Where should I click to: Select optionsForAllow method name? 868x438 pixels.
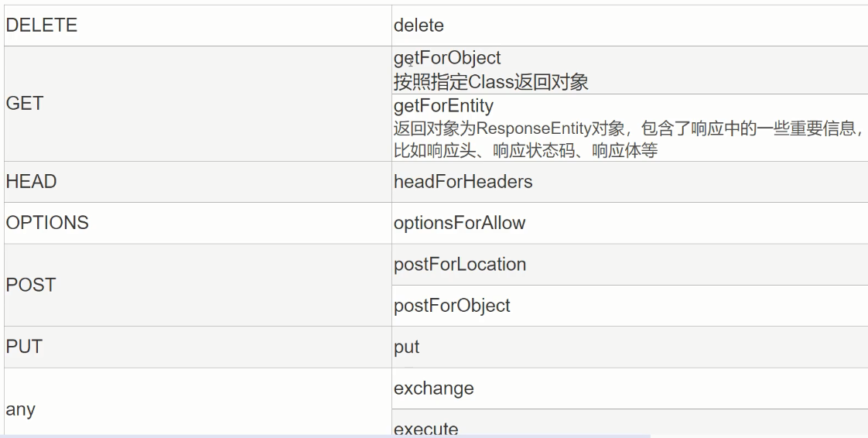coord(460,223)
